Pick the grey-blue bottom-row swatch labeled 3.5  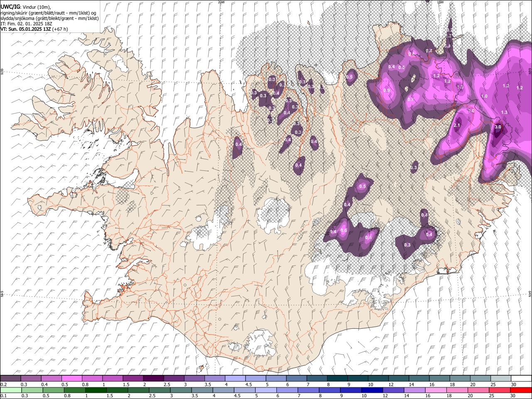click(202, 390)
